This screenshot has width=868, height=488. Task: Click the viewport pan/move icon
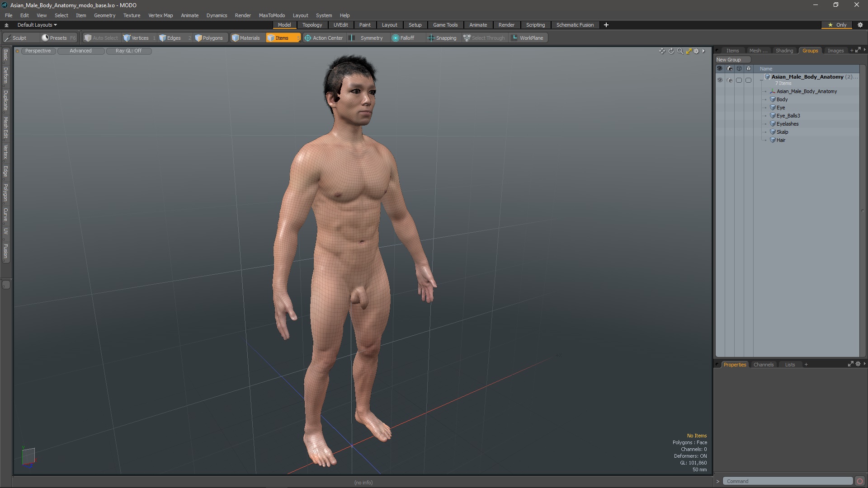662,51
